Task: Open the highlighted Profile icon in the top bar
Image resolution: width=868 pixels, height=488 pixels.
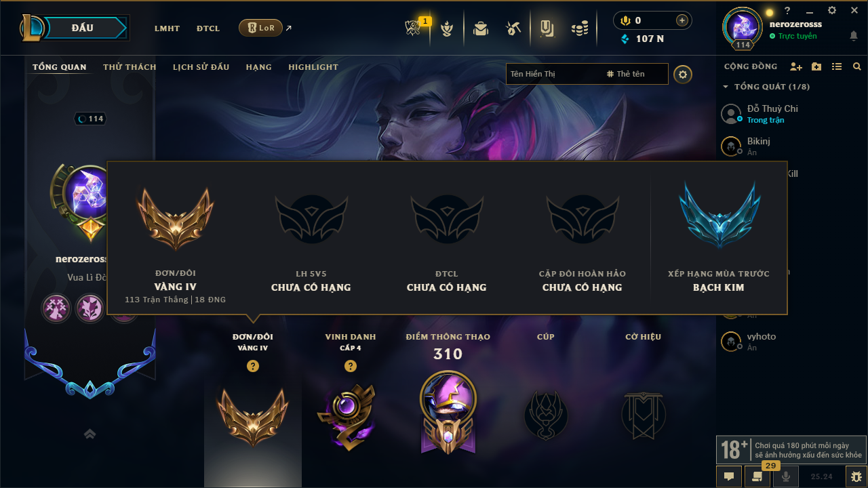Action: click(547, 28)
